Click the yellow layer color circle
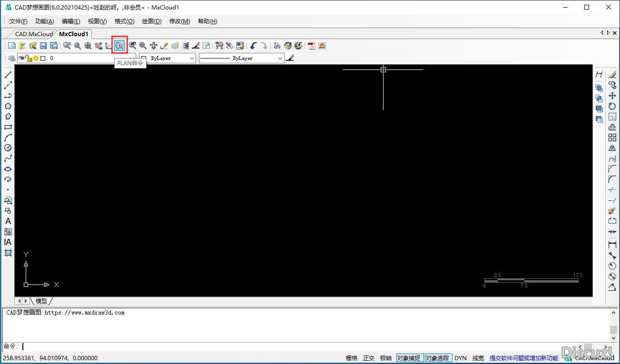This screenshot has height=364, width=620. (36, 58)
